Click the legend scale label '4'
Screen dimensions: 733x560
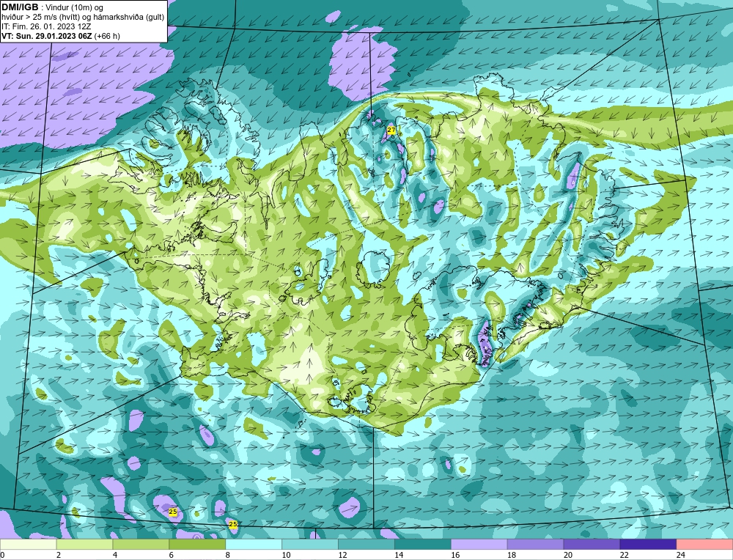[x=115, y=556]
